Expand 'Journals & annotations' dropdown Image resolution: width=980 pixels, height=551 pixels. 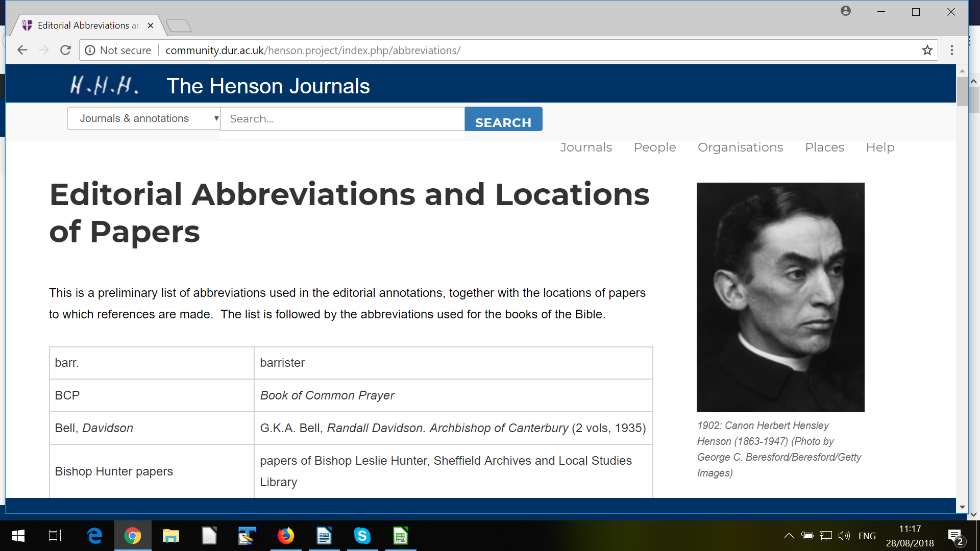144,118
